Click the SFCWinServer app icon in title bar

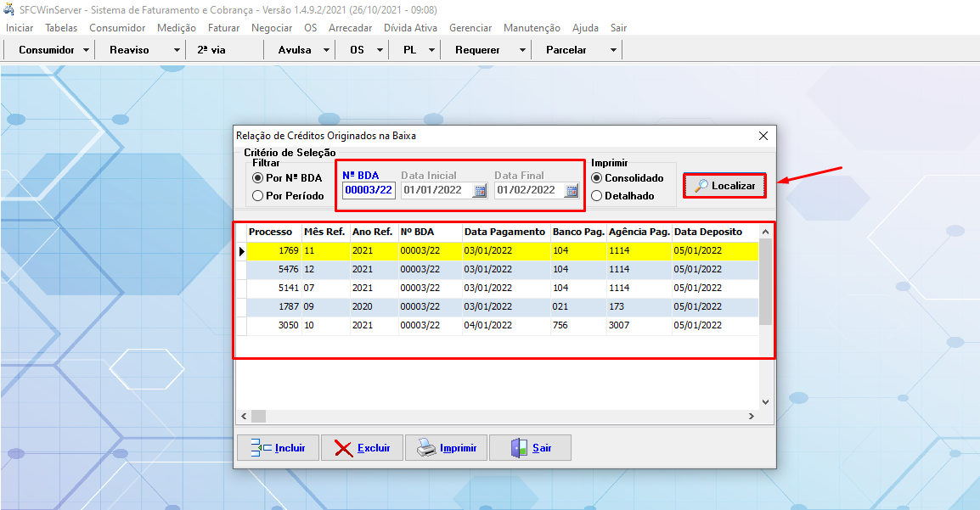pyautogui.click(x=8, y=9)
